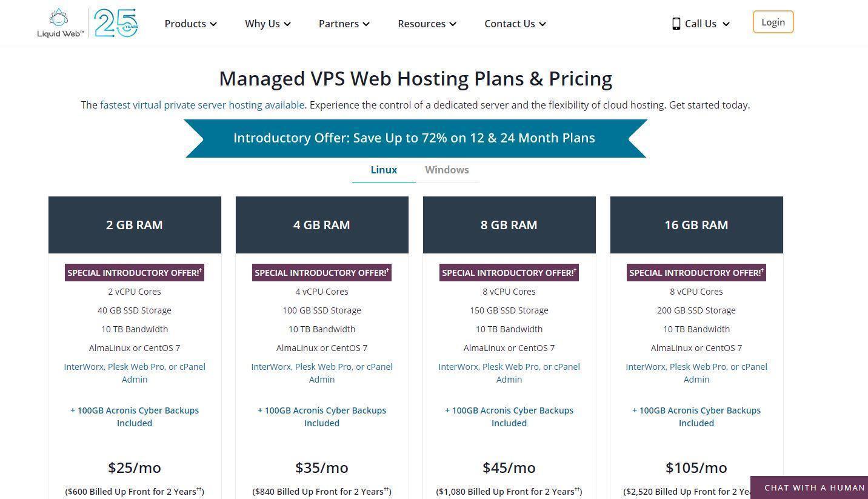This screenshot has width=868, height=499.
Task: Click the 25 years anniversary emblem
Action: (115, 23)
